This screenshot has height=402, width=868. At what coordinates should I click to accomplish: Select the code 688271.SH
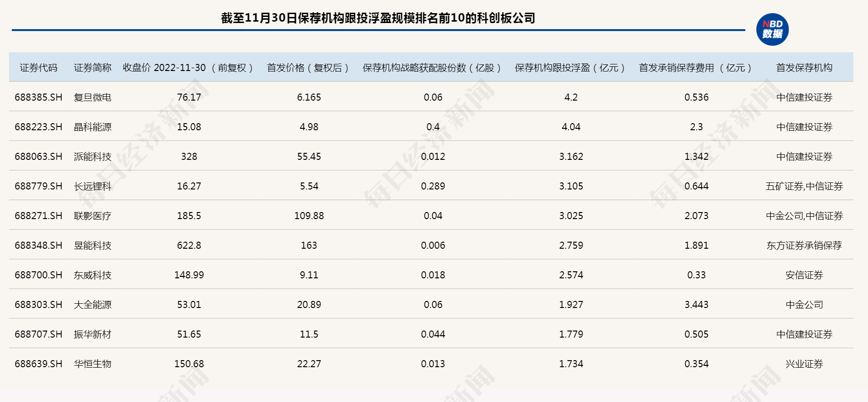(39, 216)
